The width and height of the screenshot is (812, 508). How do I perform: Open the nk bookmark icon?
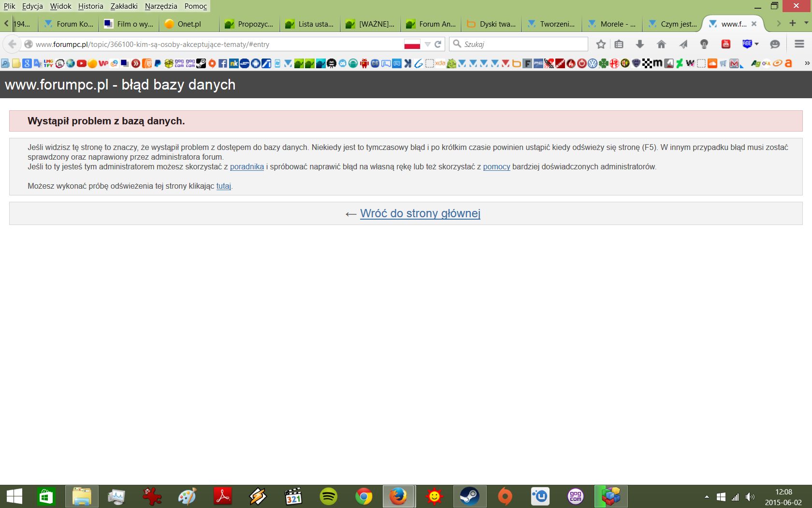pos(233,63)
